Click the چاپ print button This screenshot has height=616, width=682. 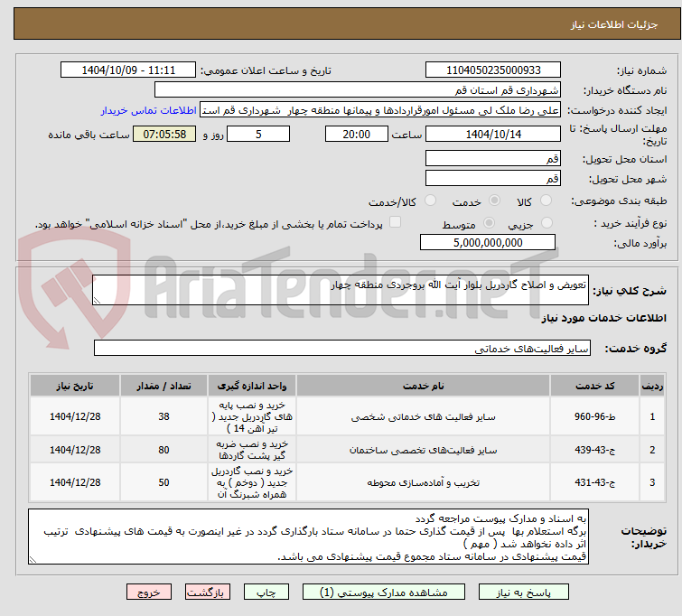point(266,593)
